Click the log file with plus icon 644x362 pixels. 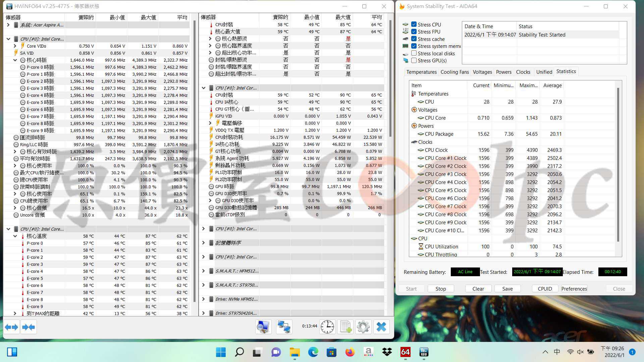(345, 327)
